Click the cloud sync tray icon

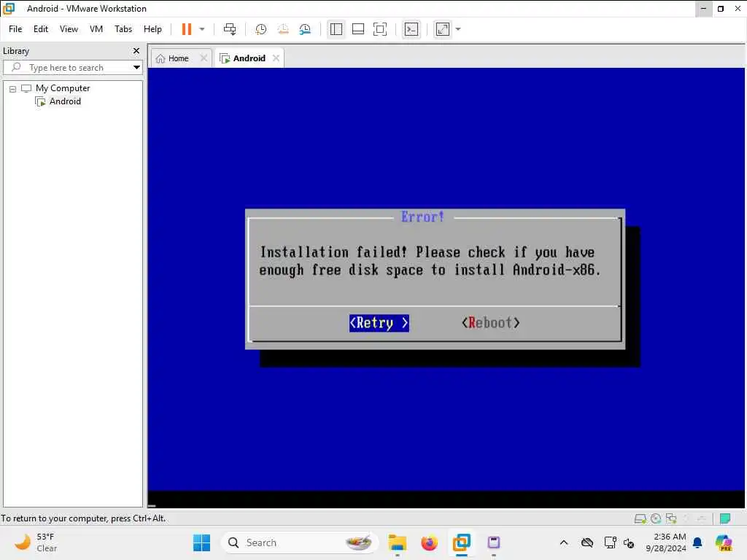(587, 542)
